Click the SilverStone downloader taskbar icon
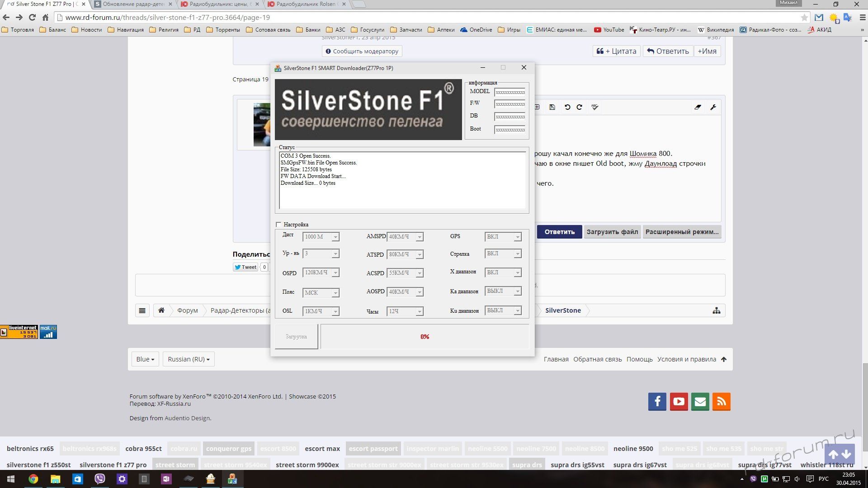 pos(232,479)
